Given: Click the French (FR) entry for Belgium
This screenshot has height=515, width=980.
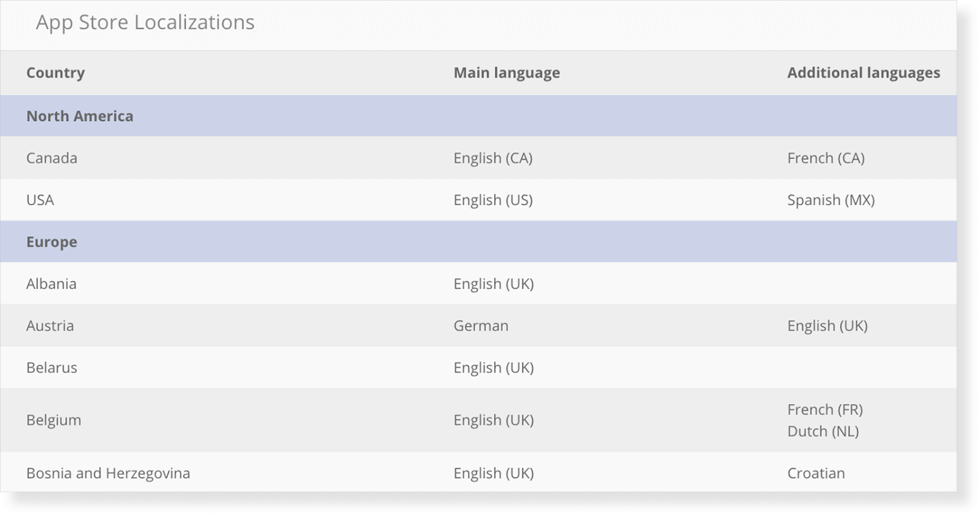Looking at the screenshot, I should 825,410.
